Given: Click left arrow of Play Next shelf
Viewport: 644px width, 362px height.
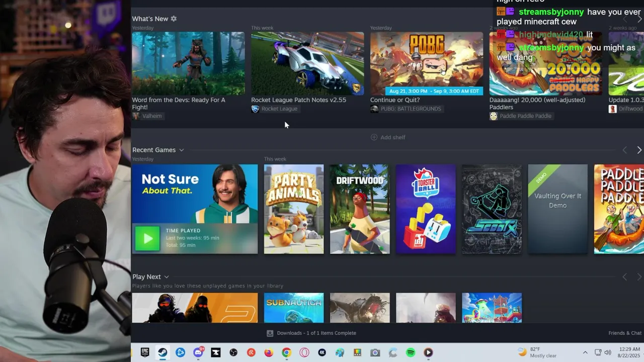Looking at the screenshot, I should click(x=625, y=277).
